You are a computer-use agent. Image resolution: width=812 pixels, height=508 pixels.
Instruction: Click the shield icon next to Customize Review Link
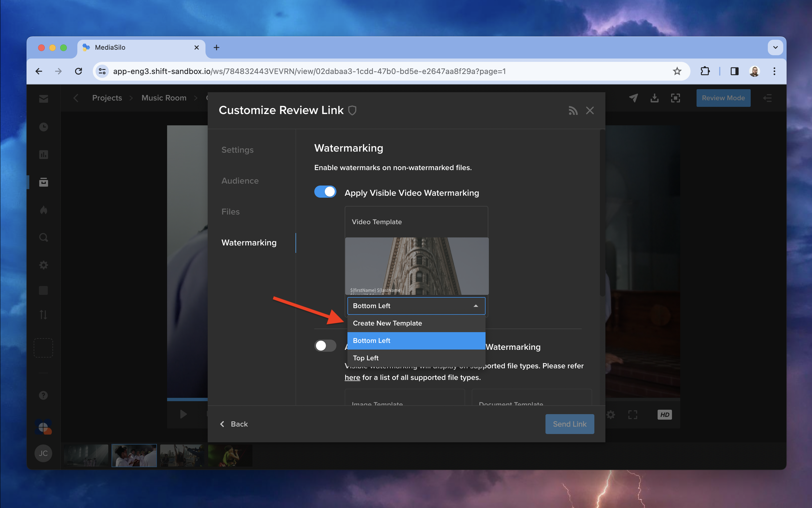352,110
